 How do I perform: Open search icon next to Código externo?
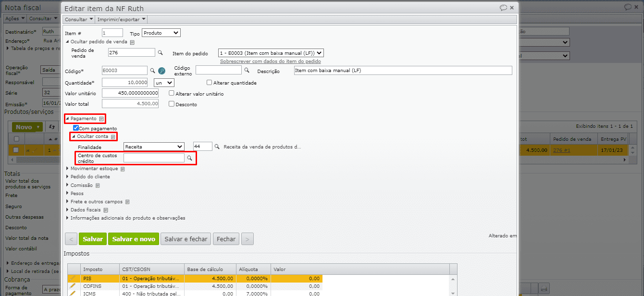(247, 71)
